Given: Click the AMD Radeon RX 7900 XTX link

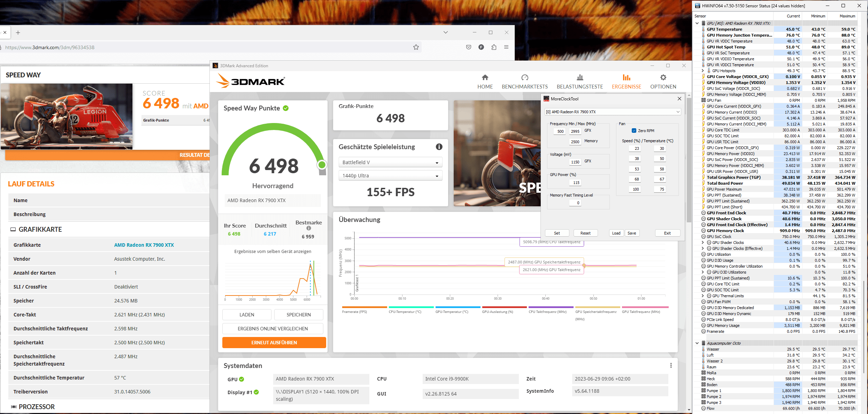Looking at the screenshot, I should click(144, 245).
